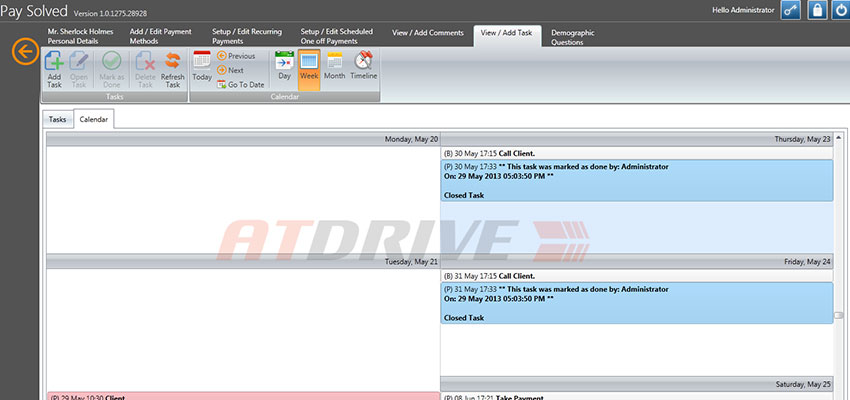Click the Hello Administrator greeting text
Viewport: 850px width, 400px height.
pyautogui.click(x=743, y=10)
